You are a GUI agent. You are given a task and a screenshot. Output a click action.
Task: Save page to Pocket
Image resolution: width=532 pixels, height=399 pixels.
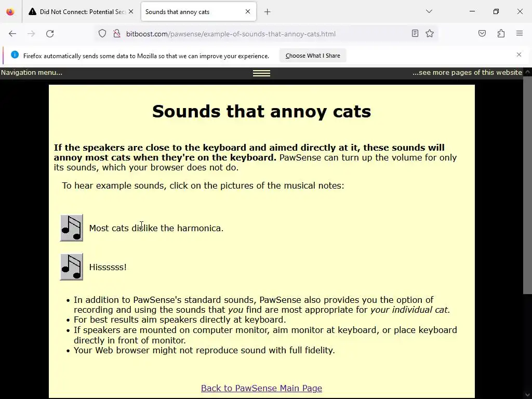pos(482,33)
